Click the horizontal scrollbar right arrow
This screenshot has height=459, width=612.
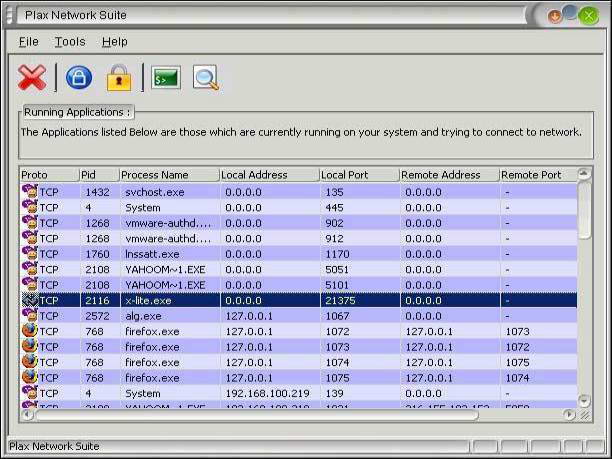pyautogui.click(x=569, y=415)
